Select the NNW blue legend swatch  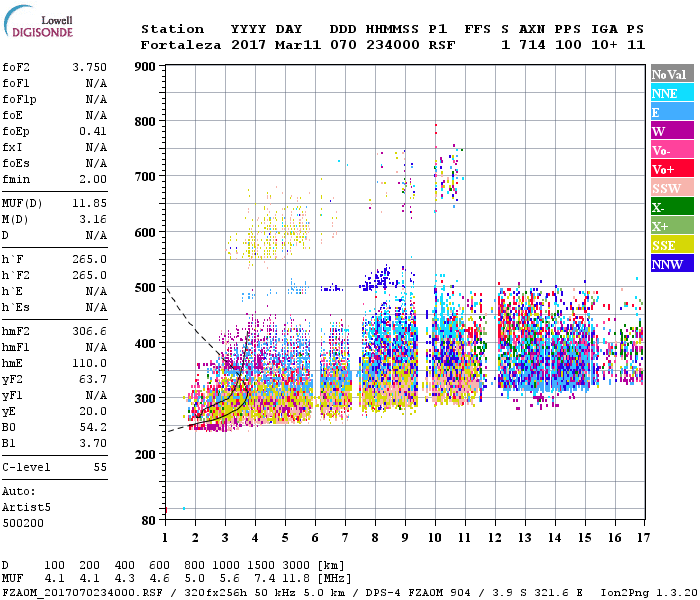(672, 264)
